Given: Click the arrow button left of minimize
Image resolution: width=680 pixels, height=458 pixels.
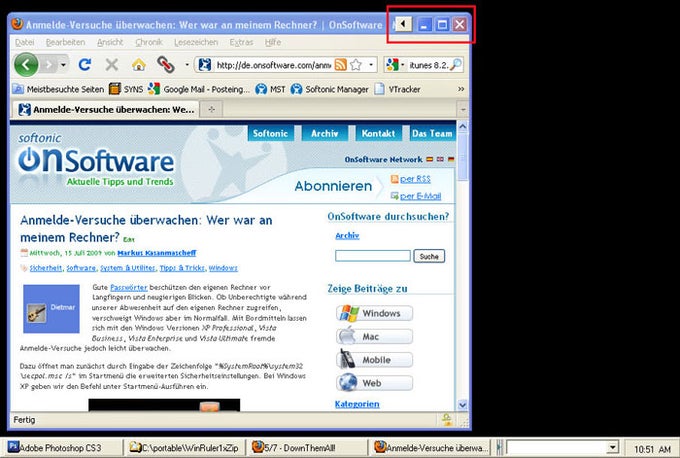Looking at the screenshot, I should (403, 24).
